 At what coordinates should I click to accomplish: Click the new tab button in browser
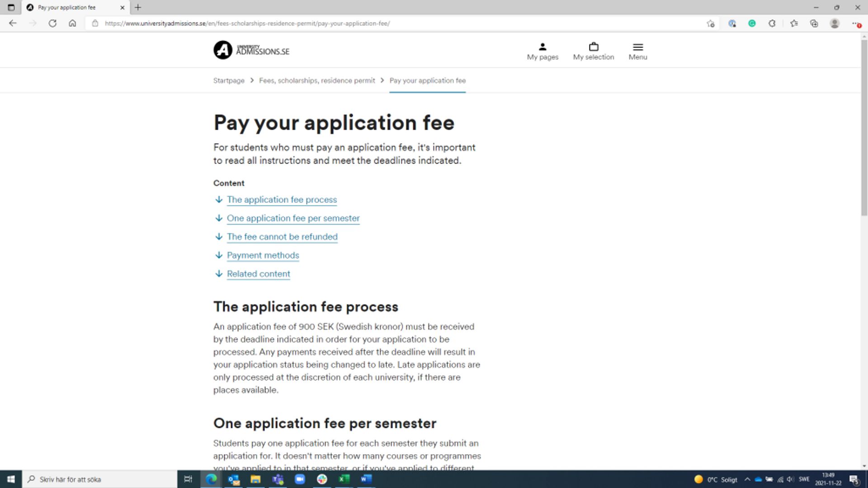click(x=137, y=7)
